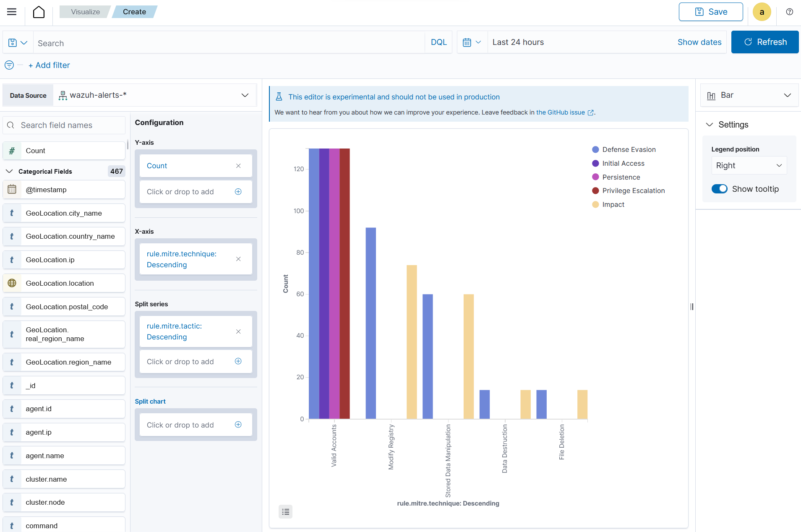Go to the Visualize breadcrumb
This screenshot has width=801, height=532.
click(85, 12)
